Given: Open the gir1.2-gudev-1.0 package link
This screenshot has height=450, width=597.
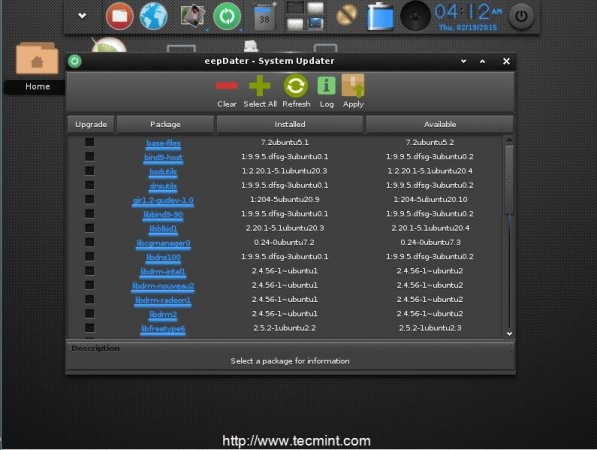Looking at the screenshot, I should 163,200.
